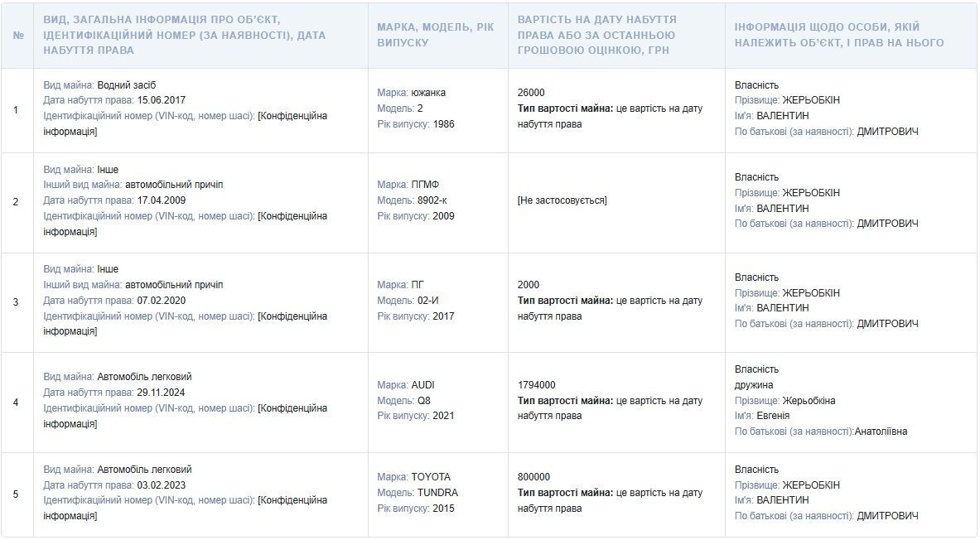Click the № column header
The width and height of the screenshot is (980, 540).
(18, 35)
